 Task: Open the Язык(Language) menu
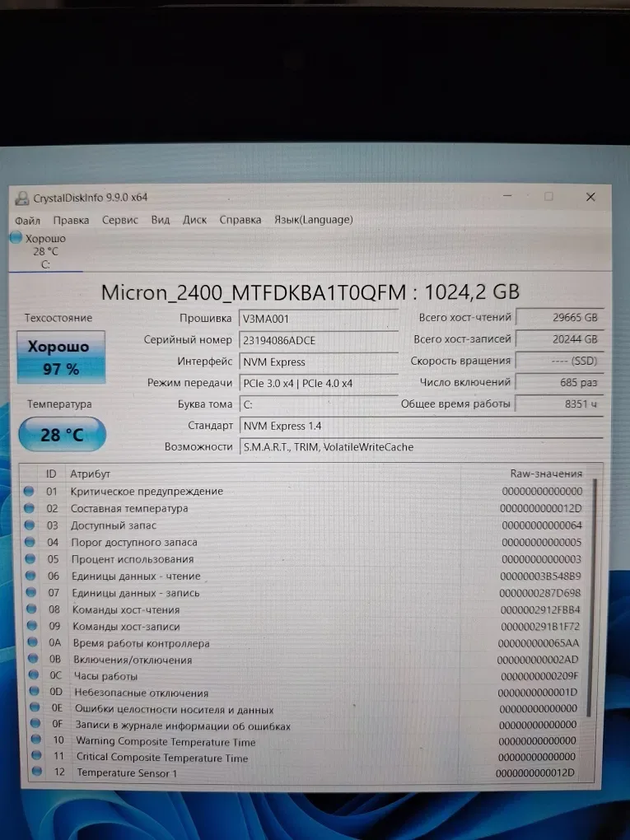click(x=314, y=220)
